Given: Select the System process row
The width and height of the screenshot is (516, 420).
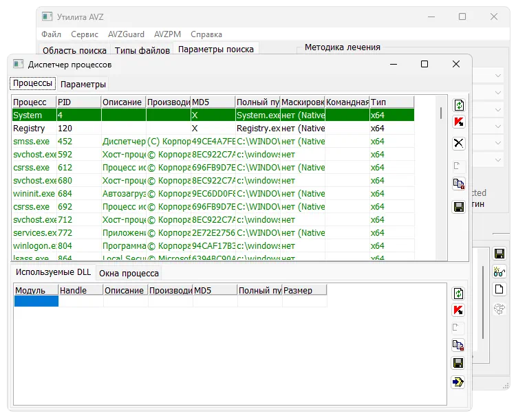Looking at the screenshot, I should 213,115.
